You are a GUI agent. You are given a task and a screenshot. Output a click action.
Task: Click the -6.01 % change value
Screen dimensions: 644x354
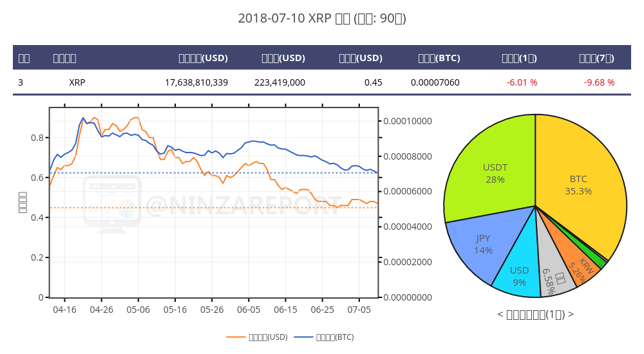522,82
